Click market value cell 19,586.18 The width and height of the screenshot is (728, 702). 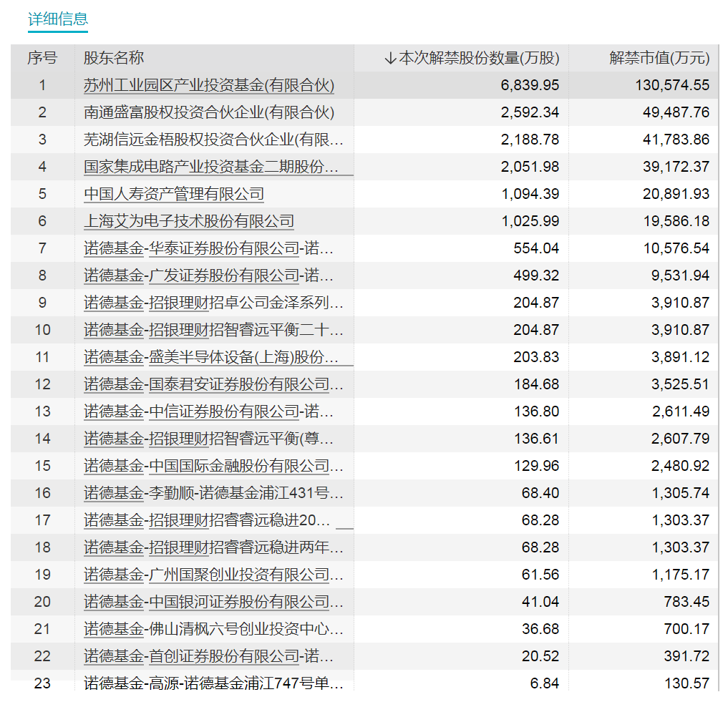pos(676,221)
